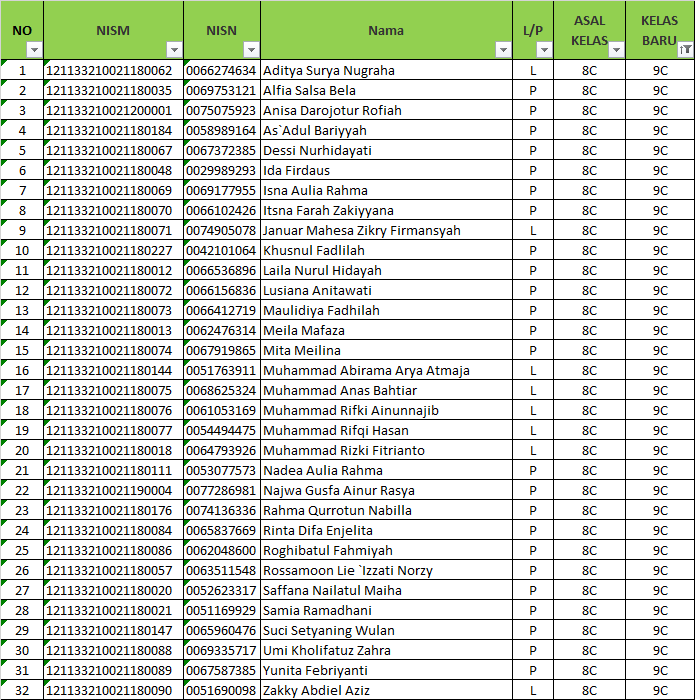Click cell with name Zakky Abdiel Aziz
695x700 pixels.
click(x=386, y=691)
